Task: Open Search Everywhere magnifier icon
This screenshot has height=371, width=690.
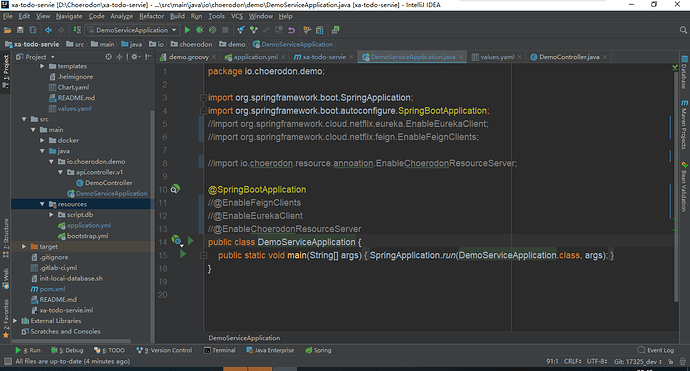Action: click(683, 30)
